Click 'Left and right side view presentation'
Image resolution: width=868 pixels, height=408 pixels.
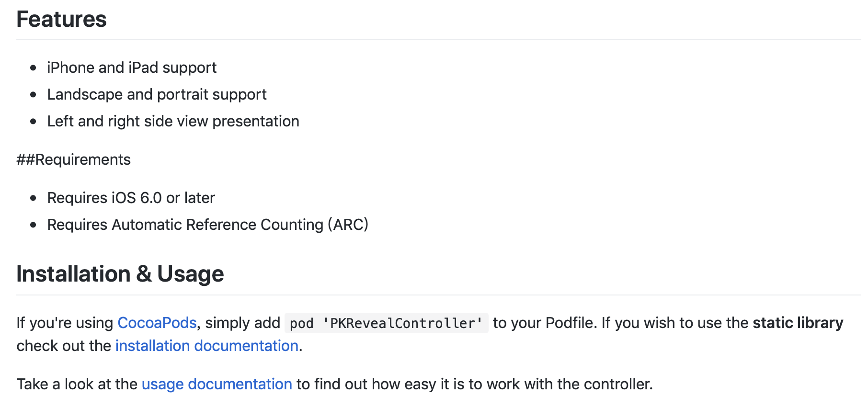coord(173,121)
